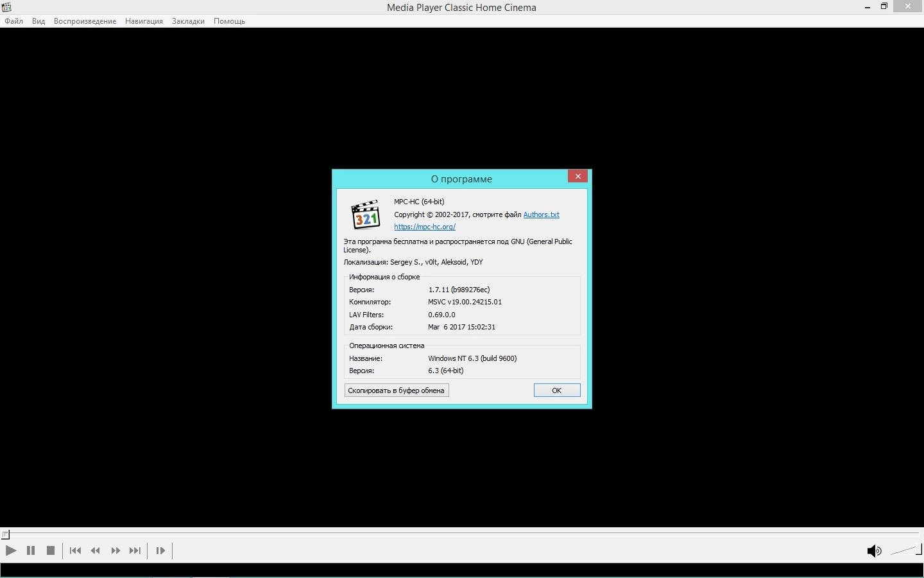The image size is (924, 578).
Task: Start playback with the Play button
Action: (11, 550)
